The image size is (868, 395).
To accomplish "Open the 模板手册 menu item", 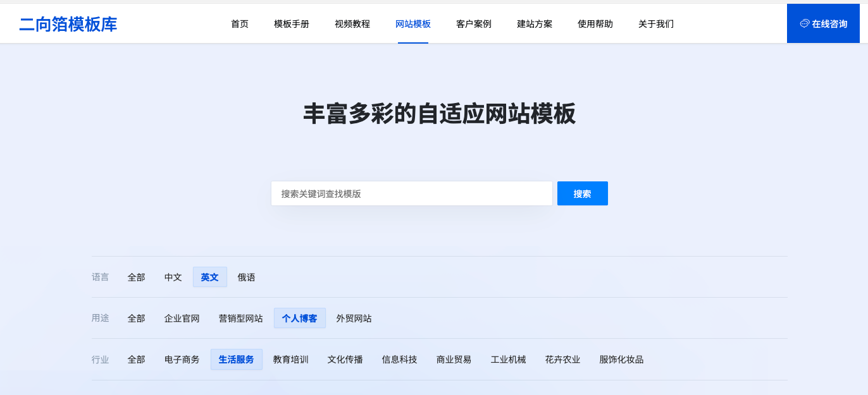I will pos(292,24).
